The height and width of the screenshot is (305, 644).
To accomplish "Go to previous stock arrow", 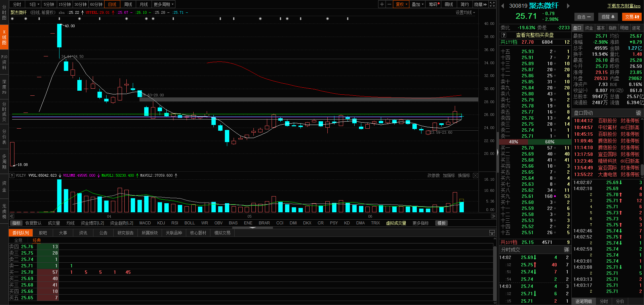I will [x=502, y=6].
